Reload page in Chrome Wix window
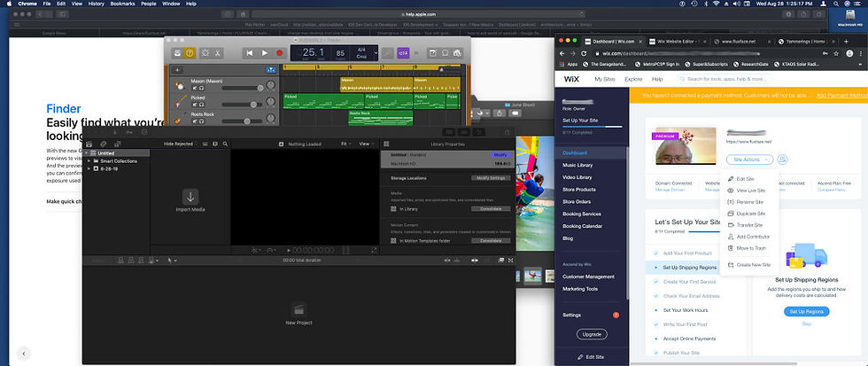The width and height of the screenshot is (868, 366). click(584, 54)
